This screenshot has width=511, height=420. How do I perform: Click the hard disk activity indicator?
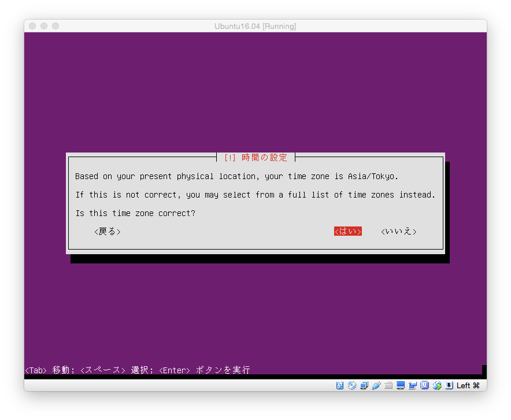point(339,385)
